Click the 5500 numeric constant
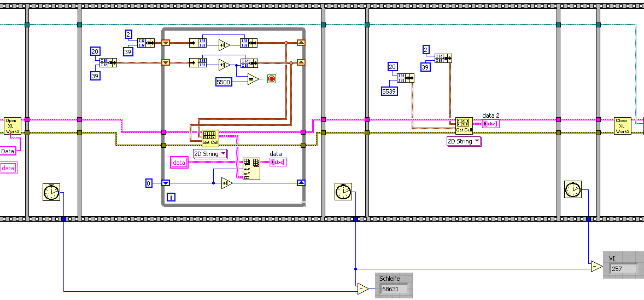 click(x=224, y=82)
